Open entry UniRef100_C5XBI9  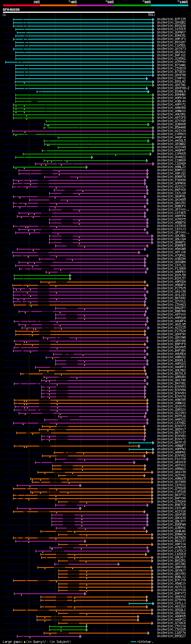pos(171,68)
